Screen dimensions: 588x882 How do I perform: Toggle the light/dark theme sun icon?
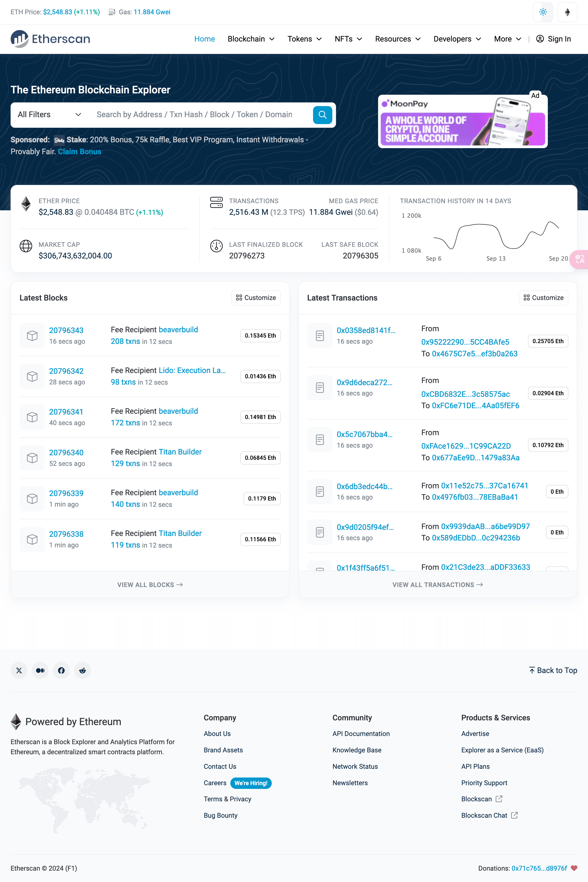(543, 12)
